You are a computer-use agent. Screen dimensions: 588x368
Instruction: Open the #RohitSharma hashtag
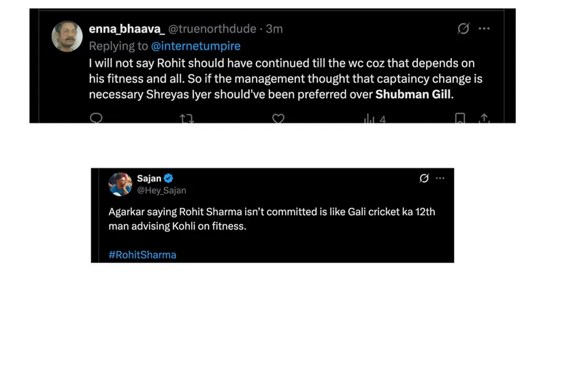pos(142,255)
